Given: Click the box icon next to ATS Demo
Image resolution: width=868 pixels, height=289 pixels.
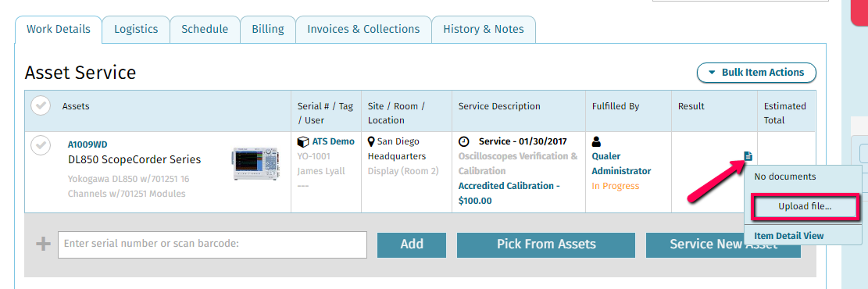Looking at the screenshot, I should click(x=302, y=141).
